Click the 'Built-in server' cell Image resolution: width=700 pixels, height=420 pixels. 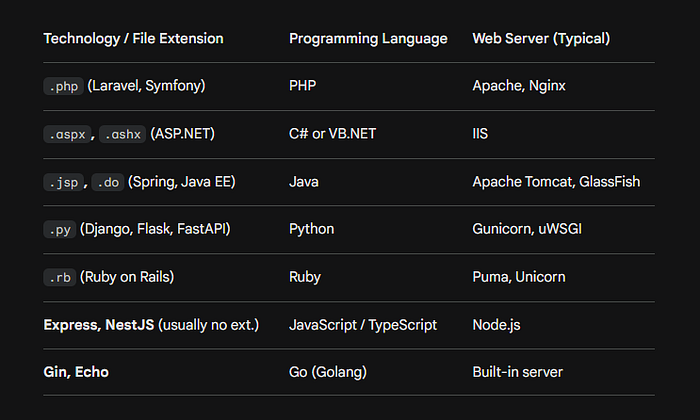click(x=517, y=372)
